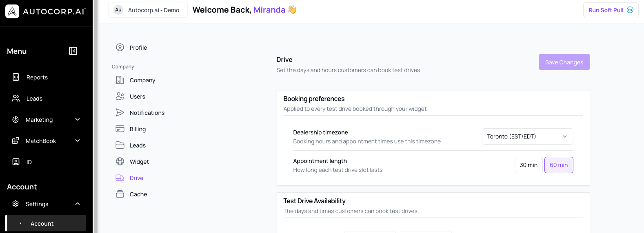The width and height of the screenshot is (644, 233).
Task: Open Autocorp.ai - Demo account switcher
Action: click(148, 10)
